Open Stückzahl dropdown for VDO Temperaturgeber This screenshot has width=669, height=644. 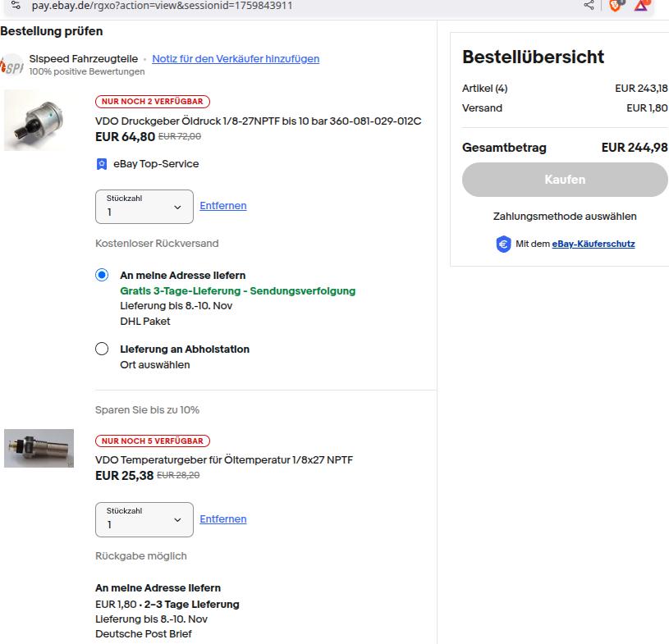tap(144, 519)
